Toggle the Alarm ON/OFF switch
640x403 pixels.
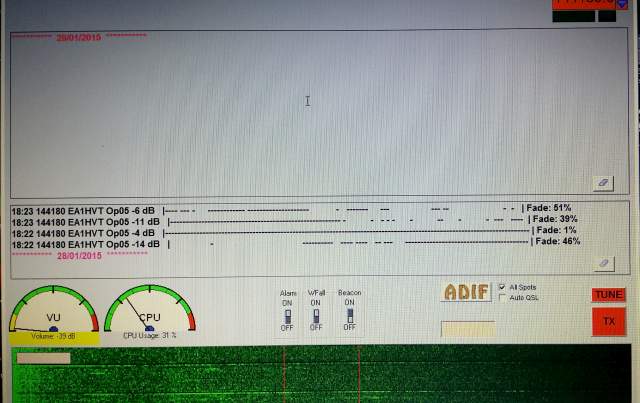pyautogui.click(x=288, y=316)
